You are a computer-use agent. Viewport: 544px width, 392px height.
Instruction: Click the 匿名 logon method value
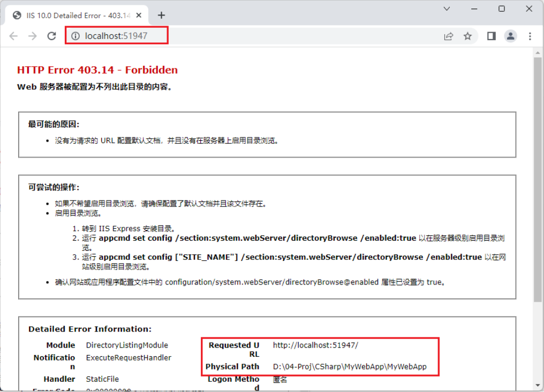(280, 380)
